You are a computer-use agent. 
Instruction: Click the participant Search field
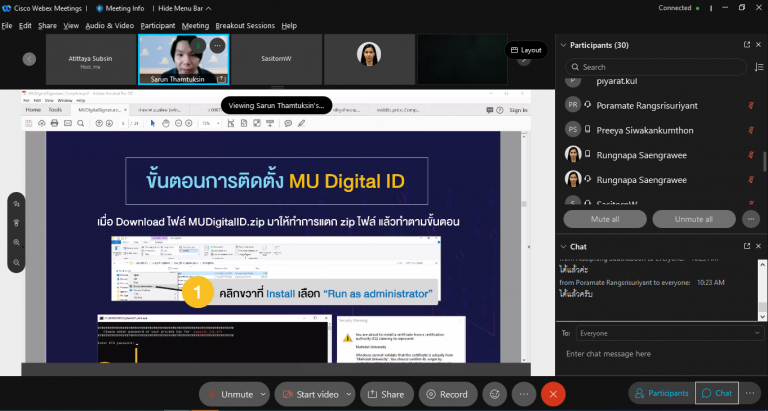coord(656,67)
